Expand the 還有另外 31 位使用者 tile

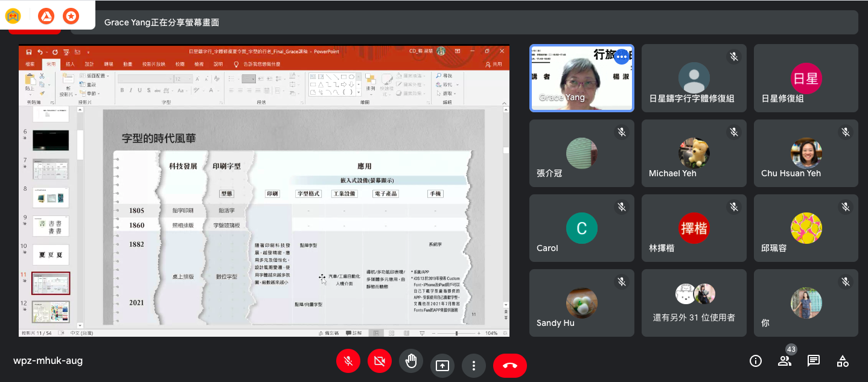coord(694,302)
